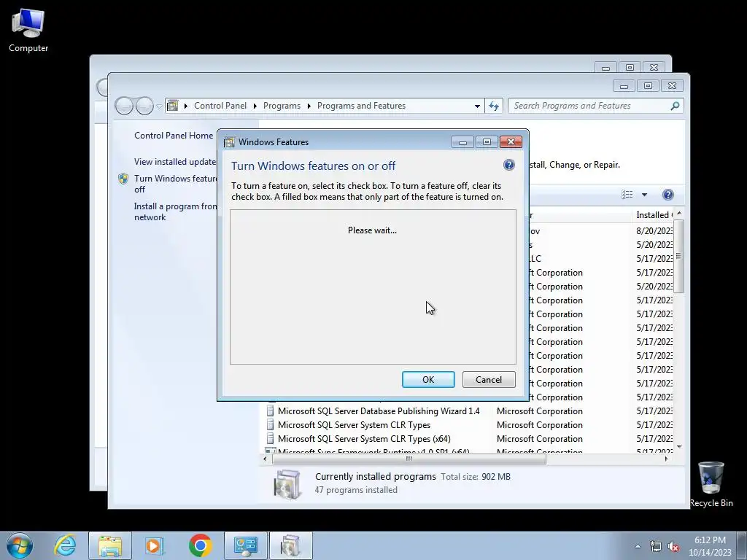747x560 pixels.
Task: Click the horizontal scrollbar right arrow
Action: coord(666,459)
